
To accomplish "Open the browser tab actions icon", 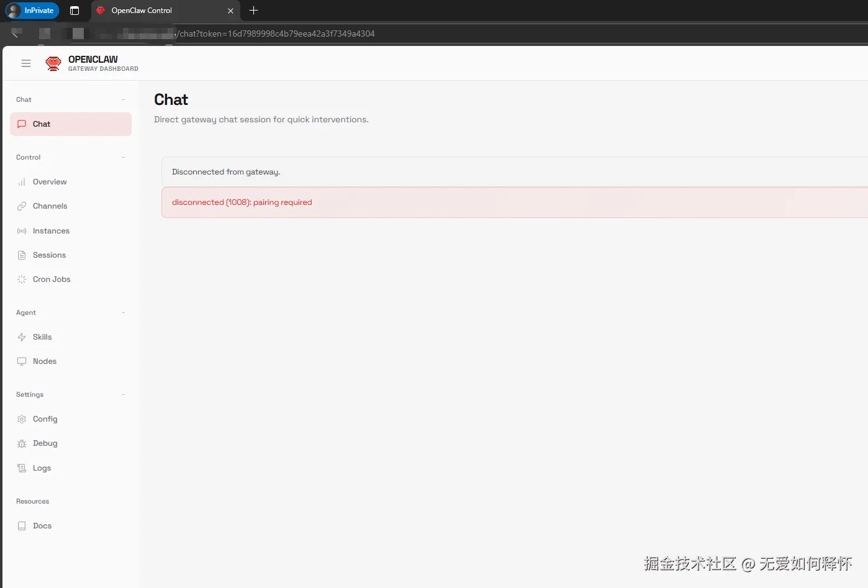I will point(75,11).
